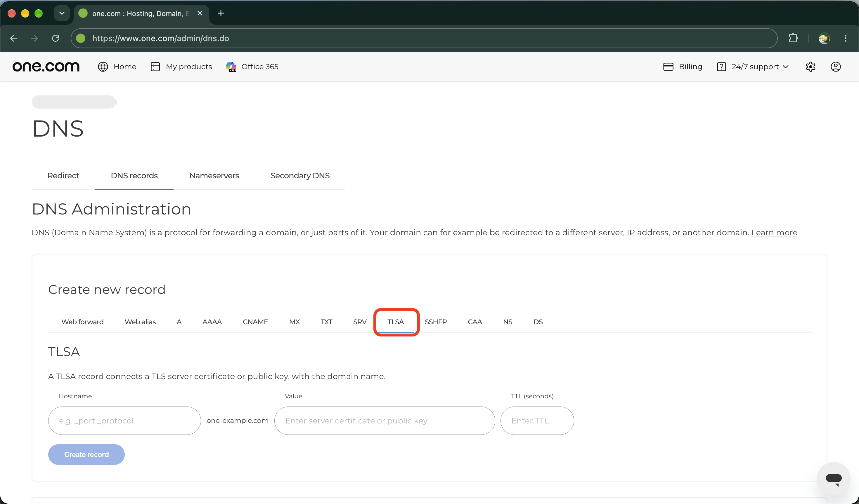Click the one.com logo
Image resolution: width=859 pixels, height=504 pixels.
click(46, 67)
